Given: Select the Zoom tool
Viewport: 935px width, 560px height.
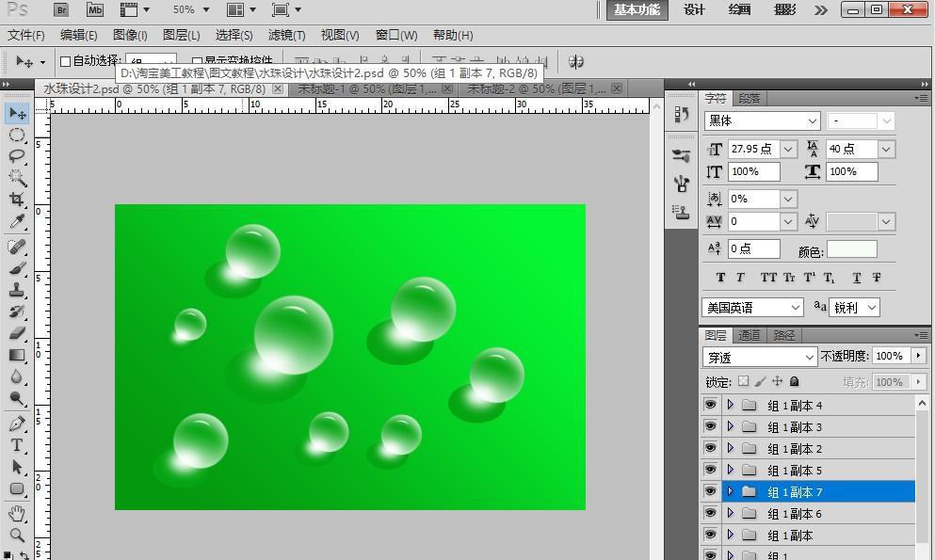Looking at the screenshot, I should [17, 535].
